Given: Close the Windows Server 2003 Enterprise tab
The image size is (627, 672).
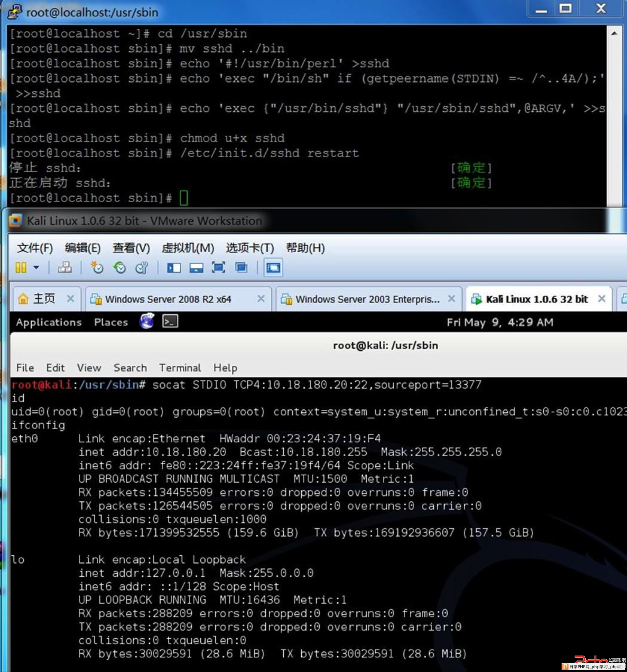Looking at the screenshot, I should 452,298.
